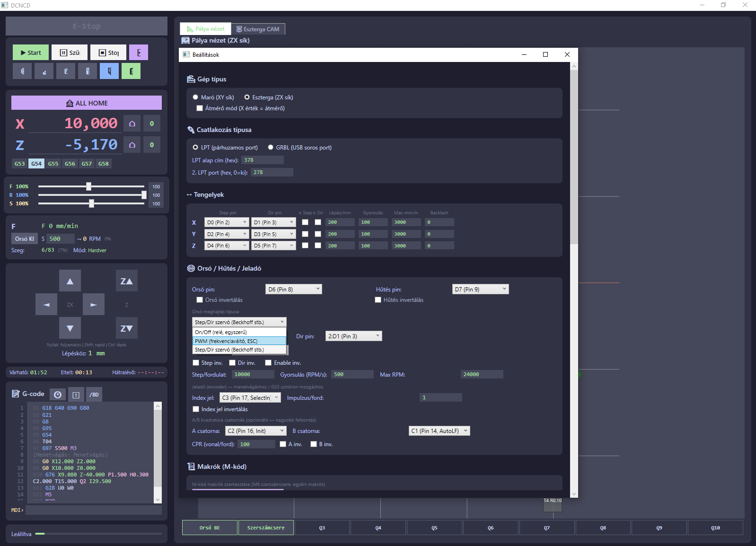Click the Z down jog arrow button

click(127, 328)
